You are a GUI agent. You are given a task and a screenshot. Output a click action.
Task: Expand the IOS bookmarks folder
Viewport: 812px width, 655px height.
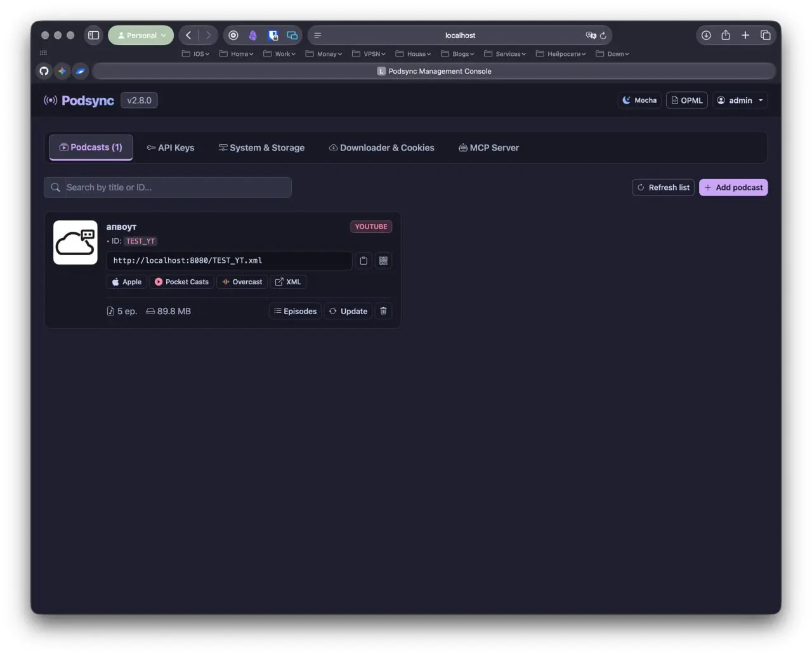[195, 54]
